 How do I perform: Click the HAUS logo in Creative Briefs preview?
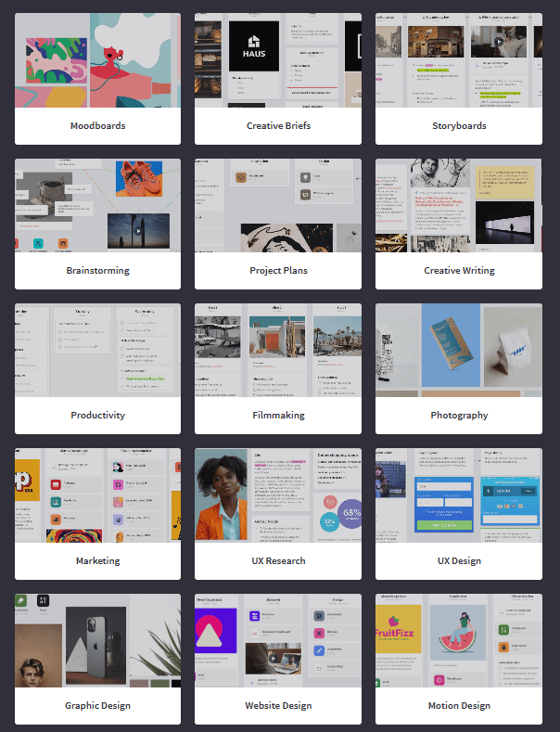(254, 46)
